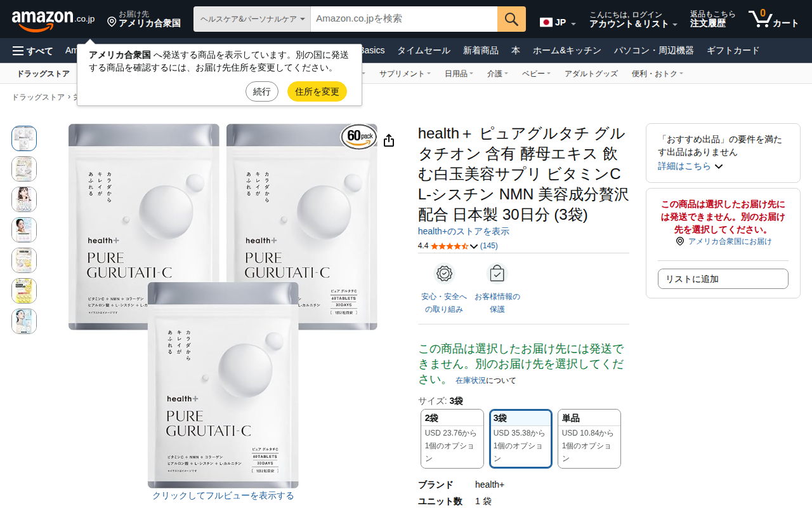812x508 pixels.
Task: Click the アメリカ合衆国にお届け link
Action: point(730,241)
